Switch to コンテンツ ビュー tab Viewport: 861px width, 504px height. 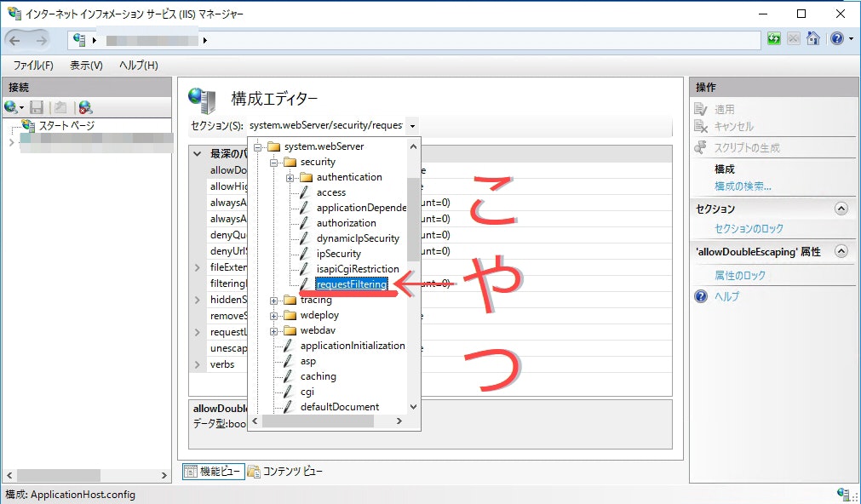(285, 471)
